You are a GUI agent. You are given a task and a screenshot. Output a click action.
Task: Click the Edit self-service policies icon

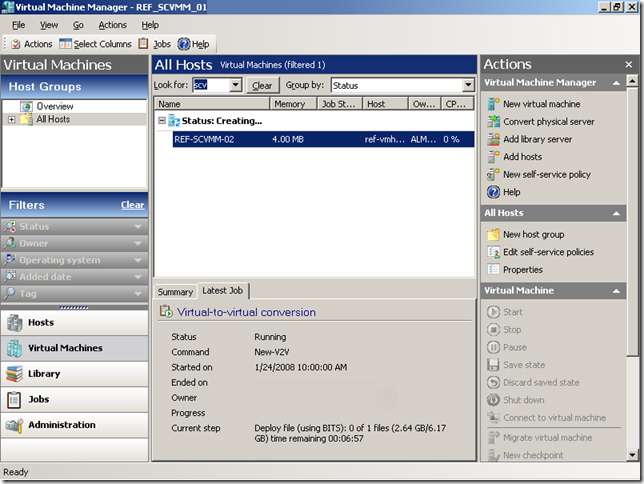[493, 252]
